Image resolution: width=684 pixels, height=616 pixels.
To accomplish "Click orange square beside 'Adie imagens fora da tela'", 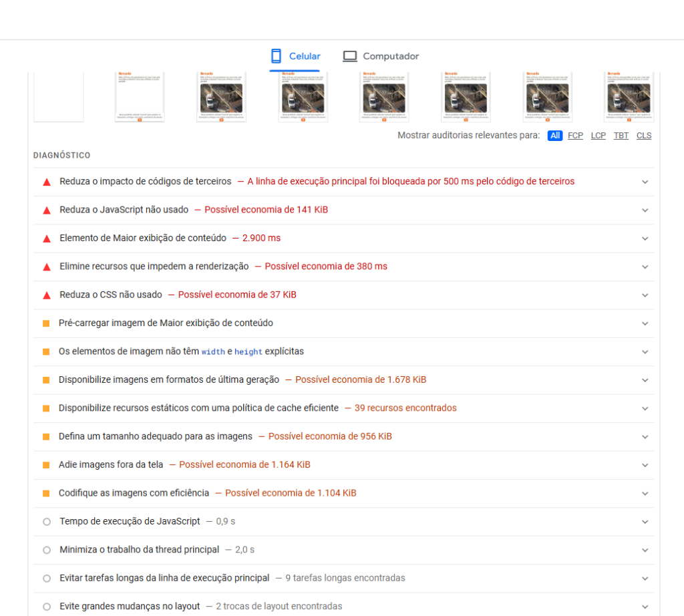I will 46,466.
